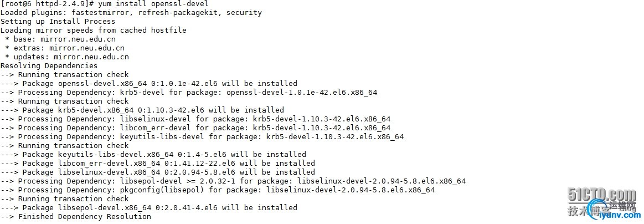The width and height of the screenshot is (644, 224).
Task: Click the 51CTO.com watermark logo
Action: tap(602, 195)
